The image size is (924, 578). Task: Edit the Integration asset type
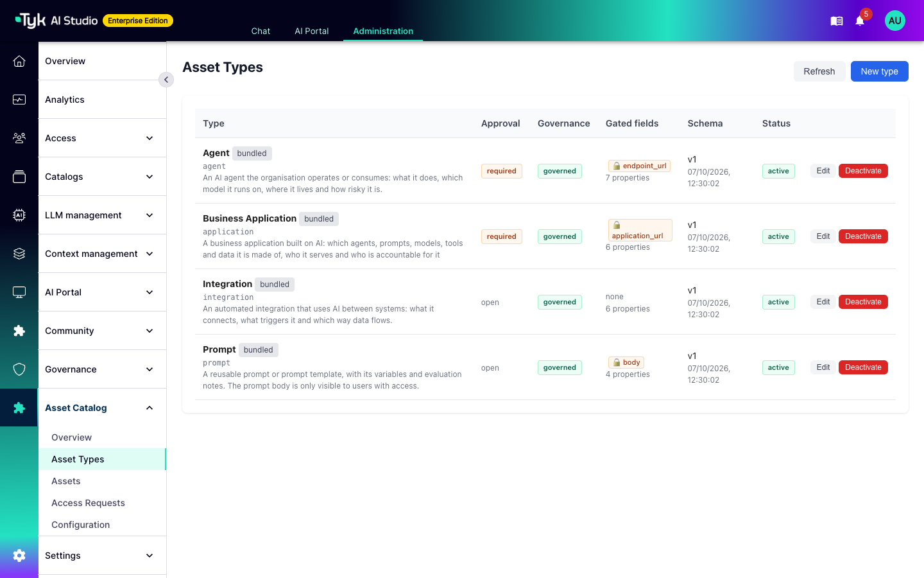tap(823, 302)
